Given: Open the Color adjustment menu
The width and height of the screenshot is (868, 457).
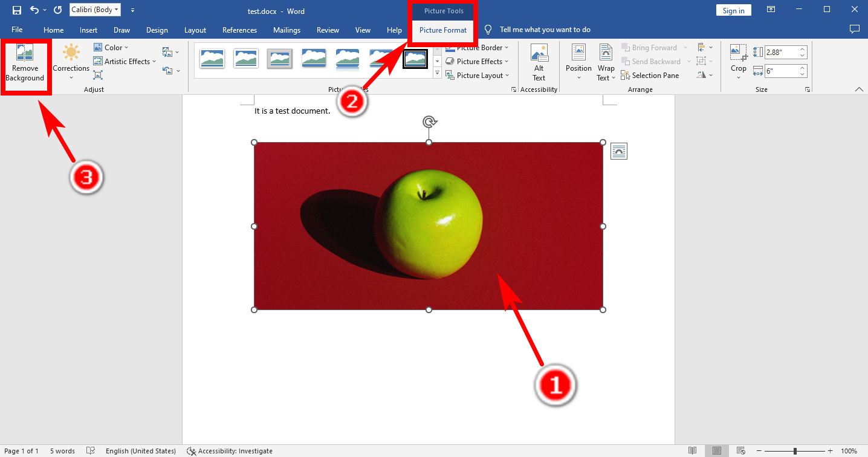Looking at the screenshot, I should tap(111, 47).
